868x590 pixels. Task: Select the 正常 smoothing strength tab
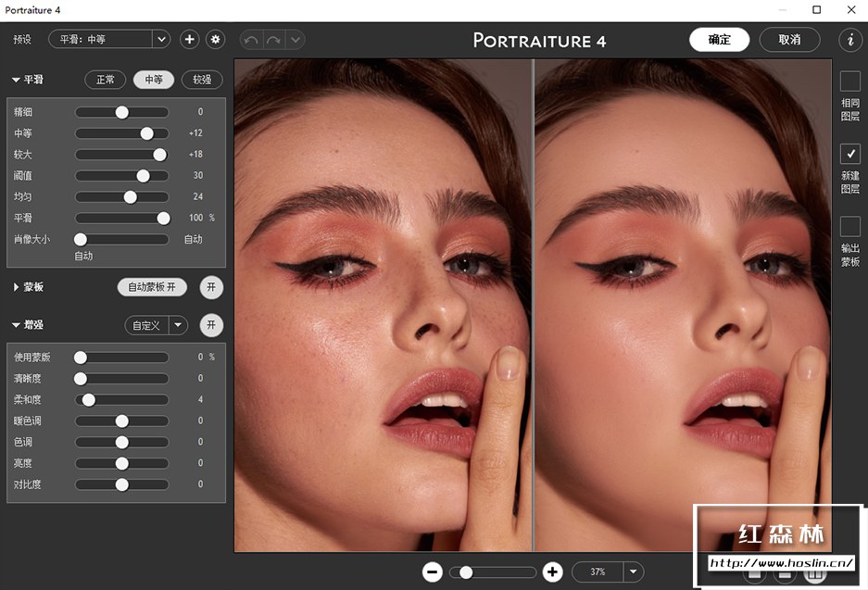(x=105, y=80)
